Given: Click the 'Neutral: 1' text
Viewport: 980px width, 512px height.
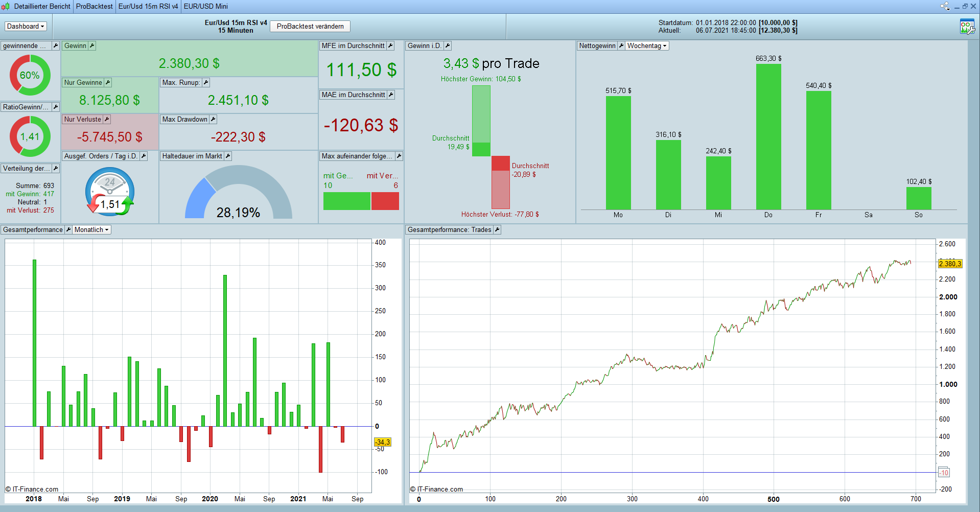Looking at the screenshot, I should coord(32,202).
